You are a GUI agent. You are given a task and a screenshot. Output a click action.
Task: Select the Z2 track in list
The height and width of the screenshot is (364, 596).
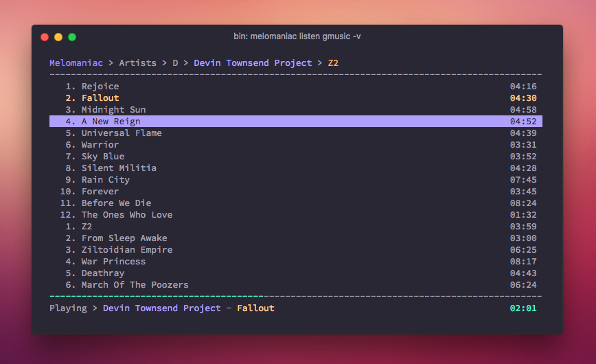click(296, 227)
